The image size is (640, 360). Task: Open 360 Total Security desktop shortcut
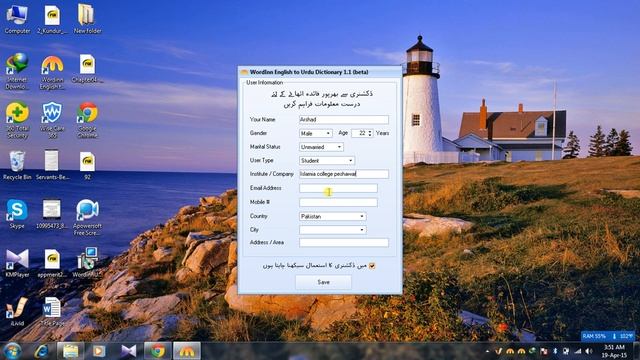coord(17,120)
